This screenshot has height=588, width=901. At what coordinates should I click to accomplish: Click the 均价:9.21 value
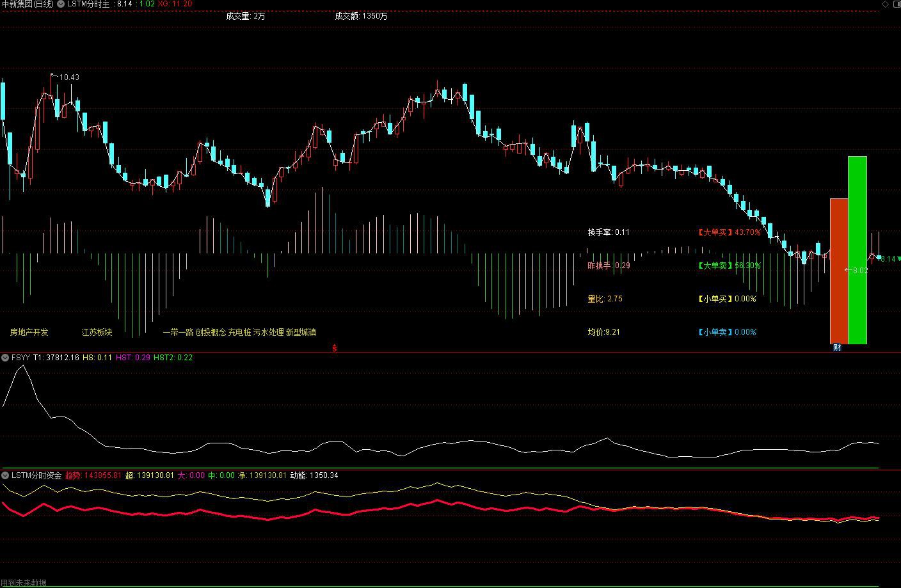(x=603, y=332)
